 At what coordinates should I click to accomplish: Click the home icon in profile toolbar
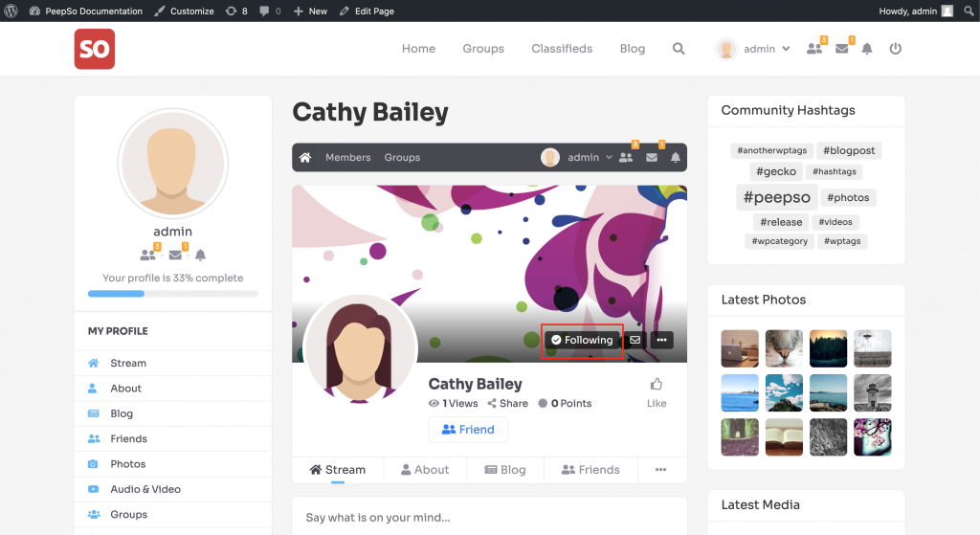(305, 158)
